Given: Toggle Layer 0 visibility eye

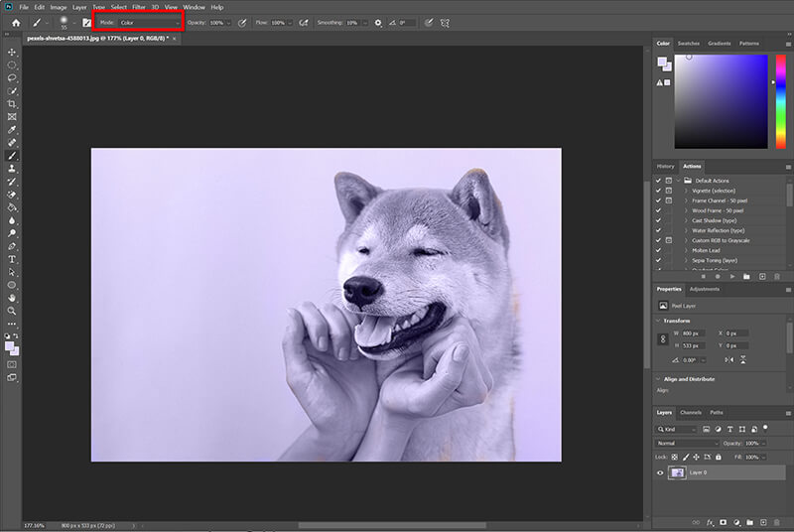Looking at the screenshot, I should point(660,472).
